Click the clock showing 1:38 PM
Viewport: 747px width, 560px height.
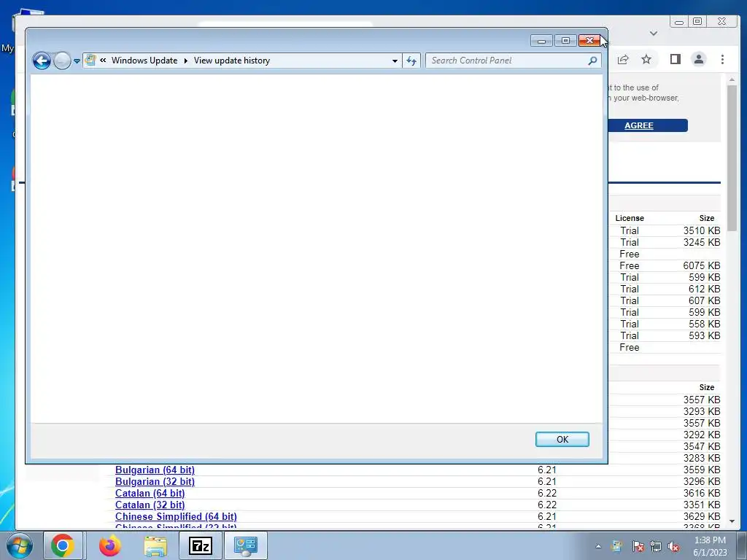coord(710,540)
